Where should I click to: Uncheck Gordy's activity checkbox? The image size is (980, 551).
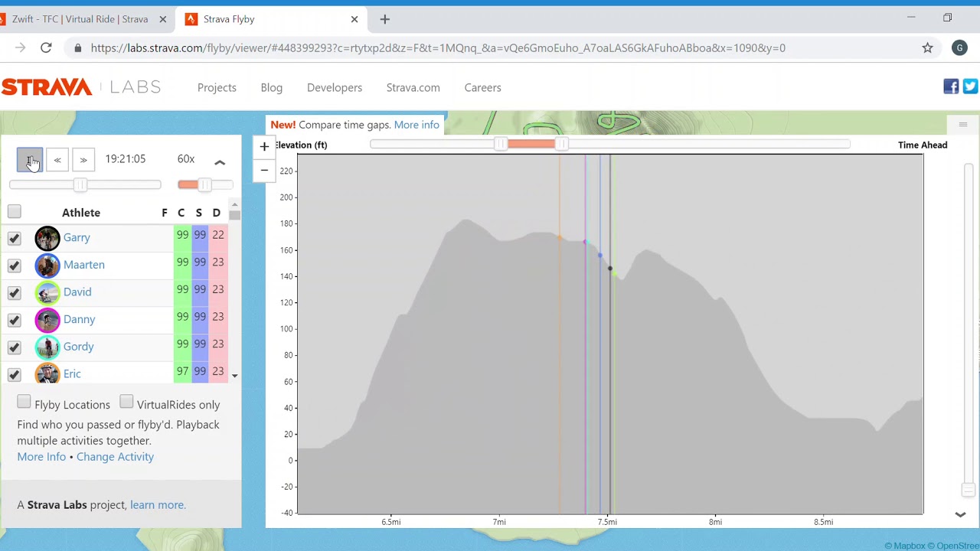pyautogui.click(x=14, y=347)
